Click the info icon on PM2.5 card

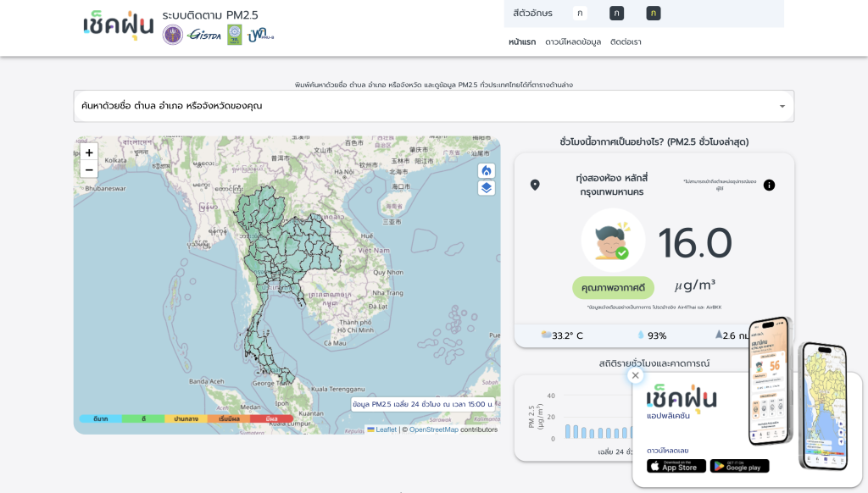click(769, 186)
